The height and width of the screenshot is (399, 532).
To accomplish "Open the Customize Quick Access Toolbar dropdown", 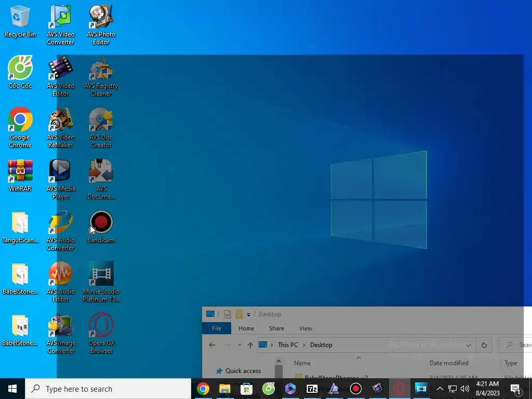I will point(248,314).
